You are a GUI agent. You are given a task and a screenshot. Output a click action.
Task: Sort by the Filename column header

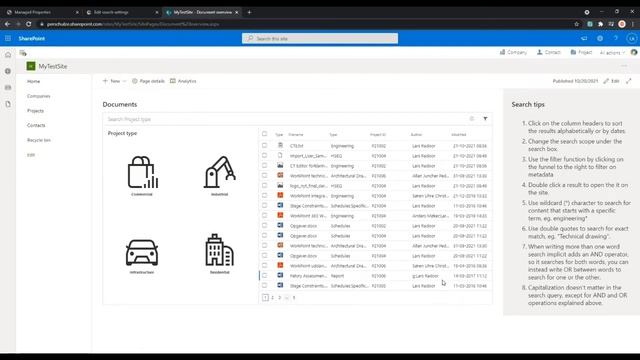pos(296,134)
